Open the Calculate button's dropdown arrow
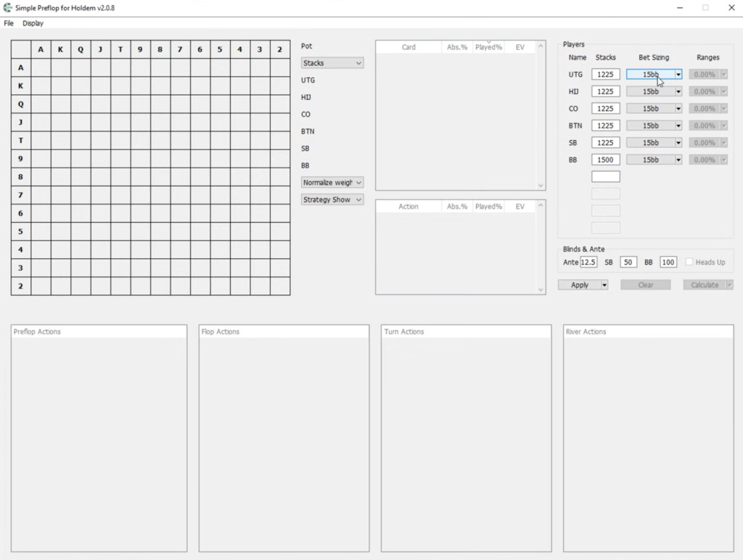 730,285
